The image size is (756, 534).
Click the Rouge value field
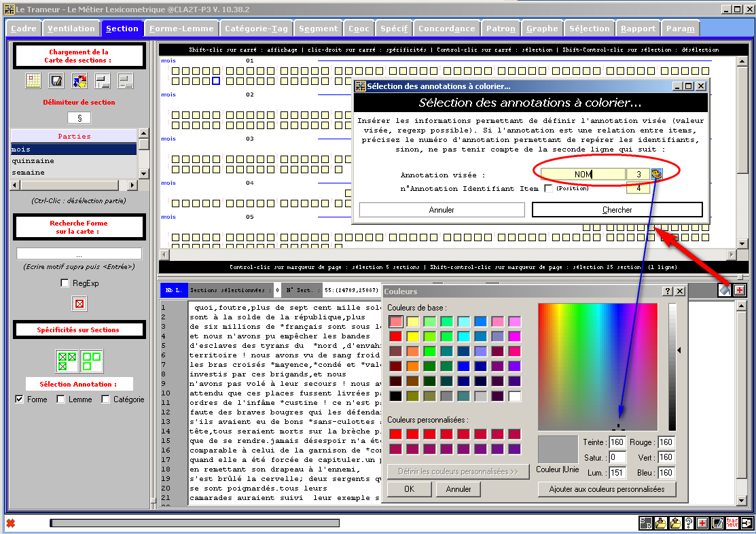click(x=666, y=442)
